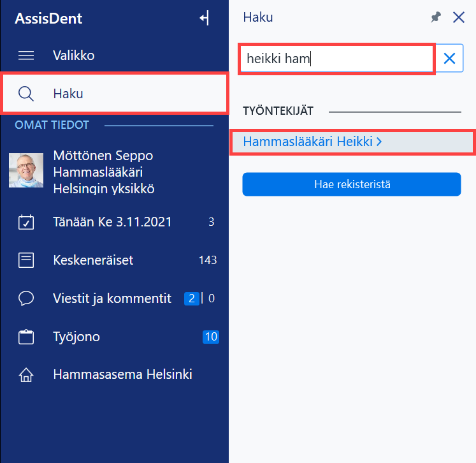Open the Valikko hamburger menu icon
Screen dimensions: 476x463
[x=26, y=55]
